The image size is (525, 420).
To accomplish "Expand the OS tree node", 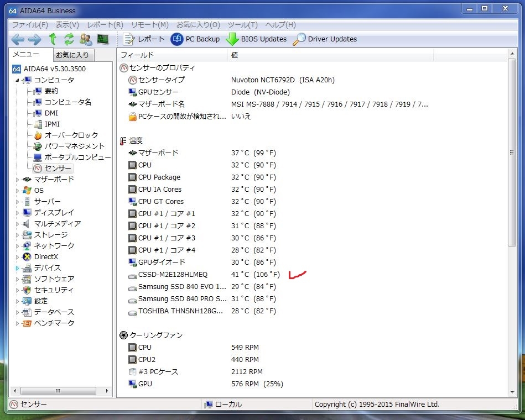I will coord(17,191).
